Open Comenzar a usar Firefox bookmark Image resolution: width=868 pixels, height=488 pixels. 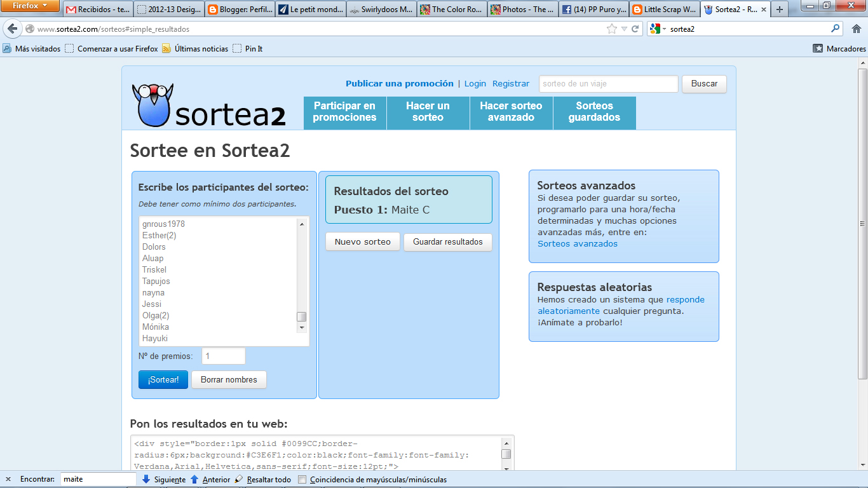[111, 48]
